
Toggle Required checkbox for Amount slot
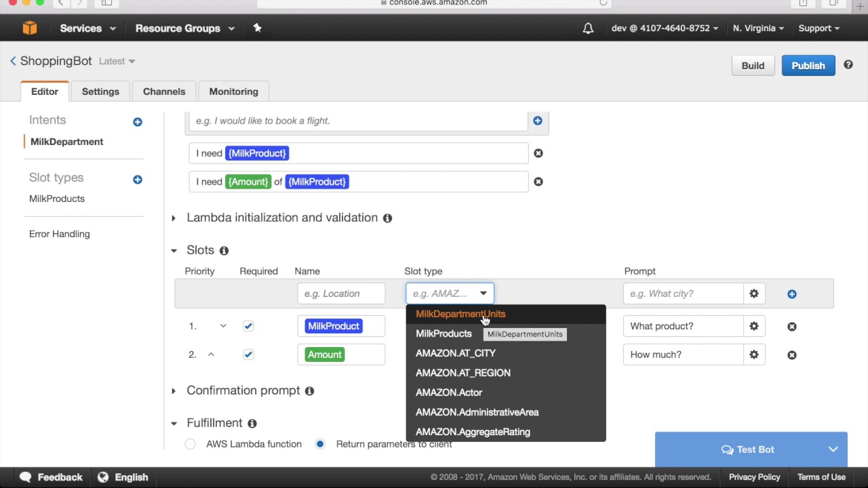[248, 354]
